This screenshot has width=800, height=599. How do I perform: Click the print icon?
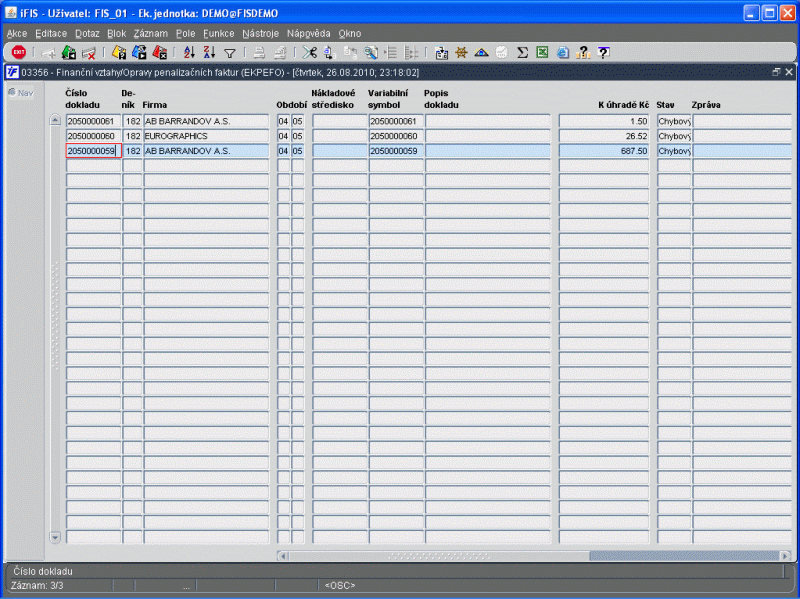click(x=259, y=52)
